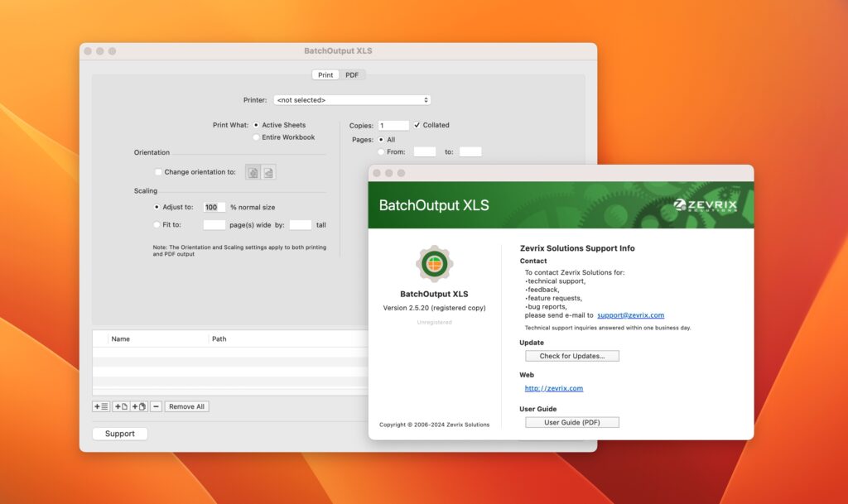The height and width of the screenshot is (504, 848).
Task: Select the Entire Workbook radio button
Action: tap(257, 137)
